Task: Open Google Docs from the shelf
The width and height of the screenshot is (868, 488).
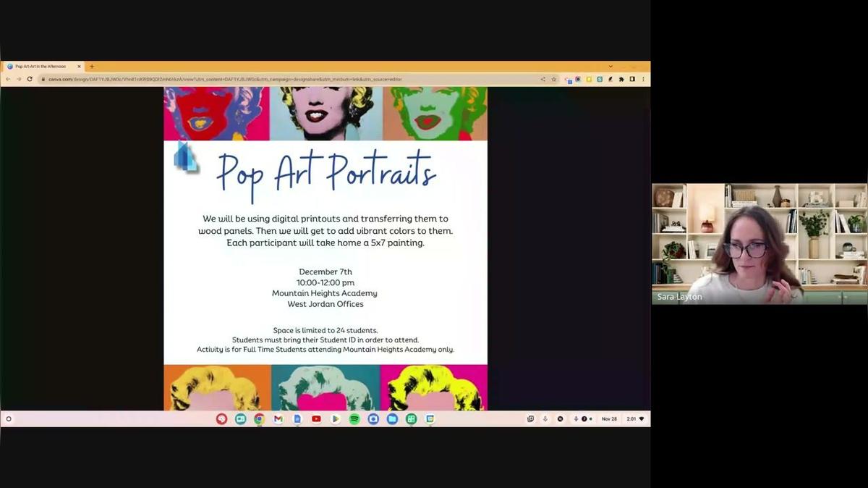Action: 297,418
